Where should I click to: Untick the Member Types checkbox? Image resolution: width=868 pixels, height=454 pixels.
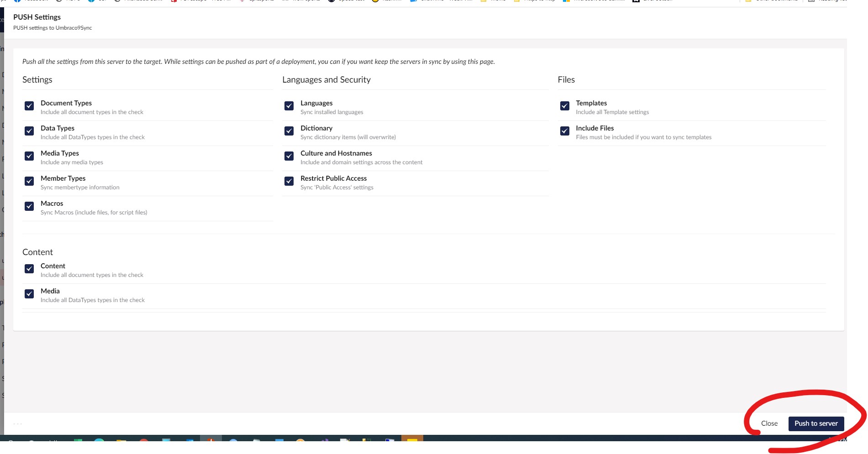tap(29, 181)
